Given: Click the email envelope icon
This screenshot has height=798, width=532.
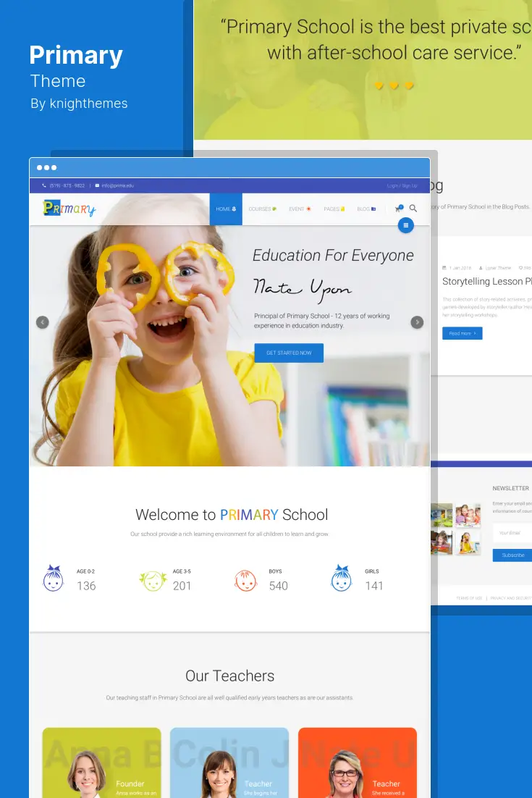Looking at the screenshot, I should point(97,186).
